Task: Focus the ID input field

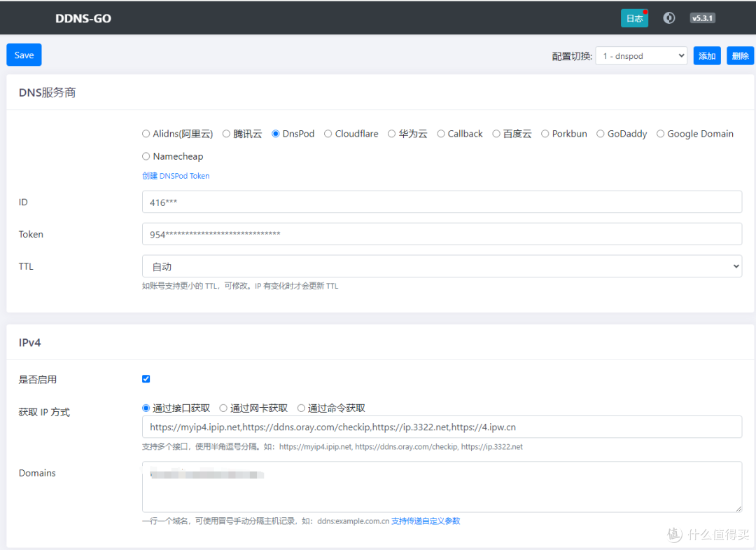Action: (x=442, y=202)
